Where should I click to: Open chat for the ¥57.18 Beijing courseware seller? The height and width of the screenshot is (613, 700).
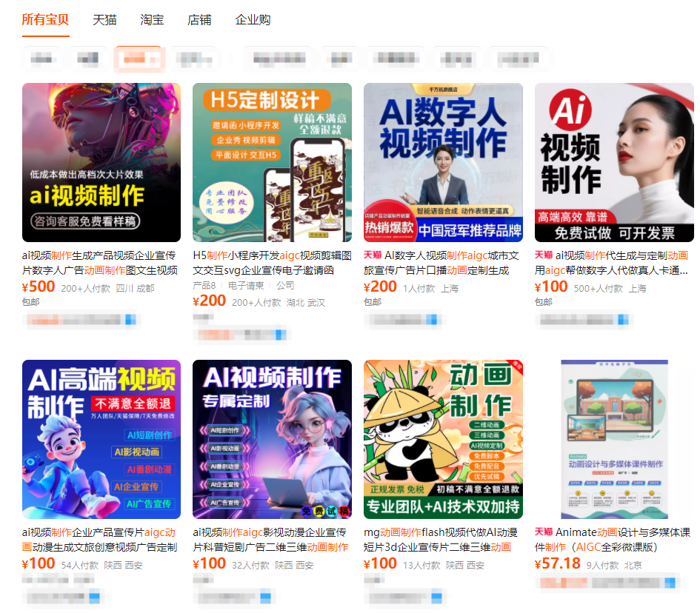(669, 584)
